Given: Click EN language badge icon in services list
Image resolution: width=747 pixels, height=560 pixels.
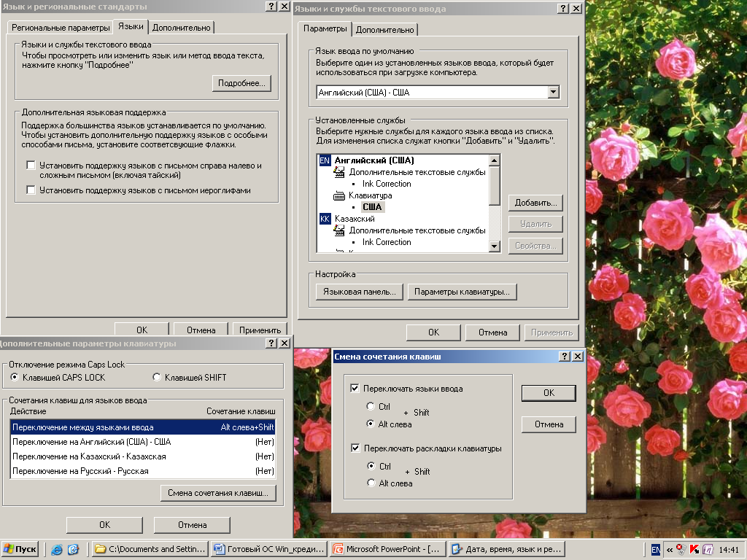Looking at the screenshot, I should pos(325,160).
